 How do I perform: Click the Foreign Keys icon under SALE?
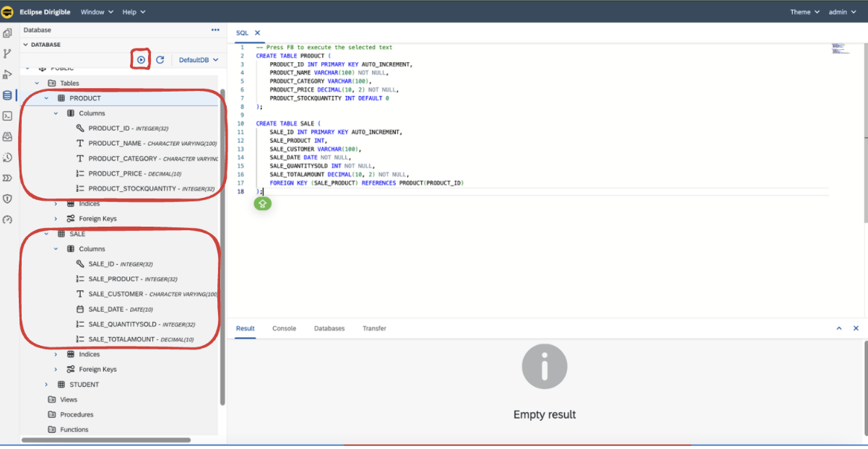(71, 370)
